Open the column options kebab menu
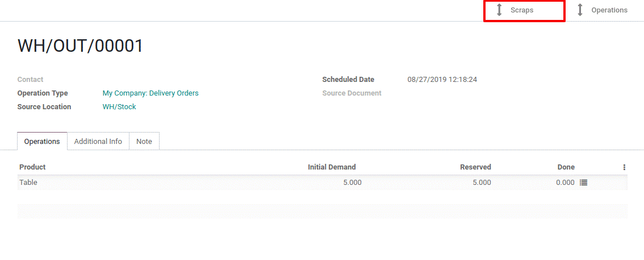This screenshot has height=260, width=644. pyautogui.click(x=624, y=167)
